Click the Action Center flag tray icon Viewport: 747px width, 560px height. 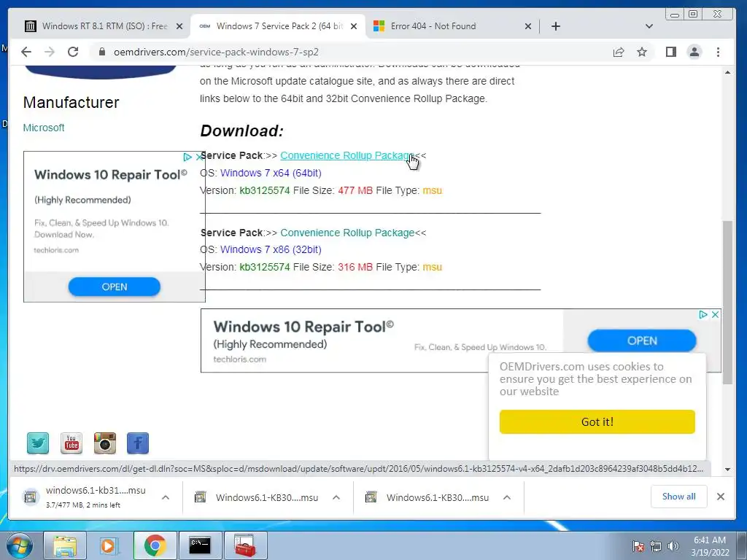point(638,546)
